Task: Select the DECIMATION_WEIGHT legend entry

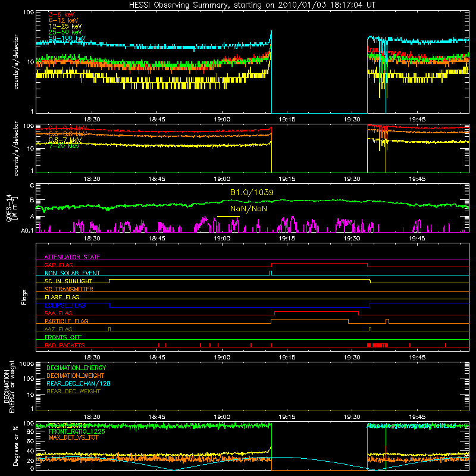Action: (x=76, y=375)
